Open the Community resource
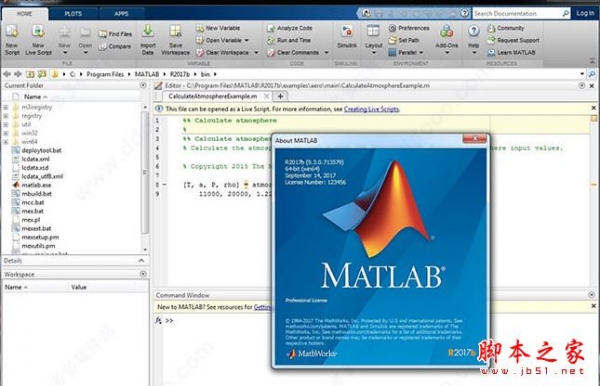Screen dimensions: 600x386 (x=505, y=28)
